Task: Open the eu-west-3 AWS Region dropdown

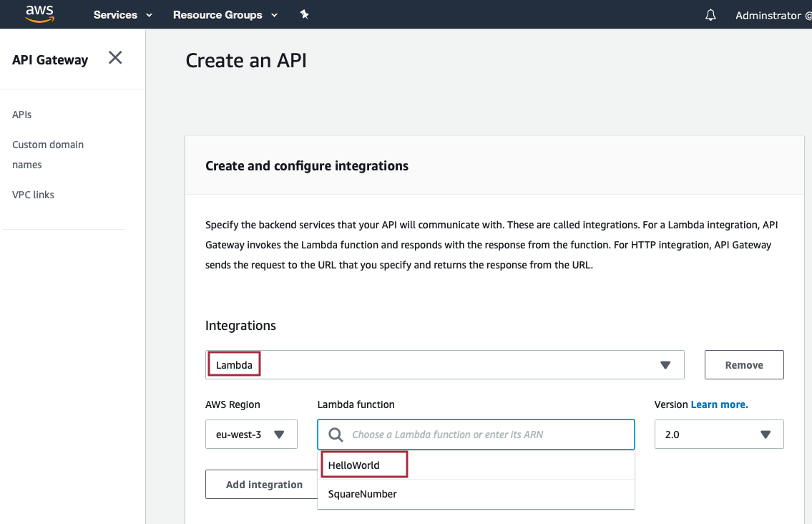Action: pos(251,435)
